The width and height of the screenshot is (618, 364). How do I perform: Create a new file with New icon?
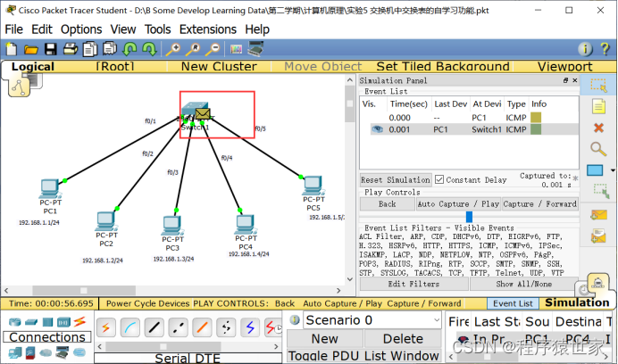(x=11, y=49)
